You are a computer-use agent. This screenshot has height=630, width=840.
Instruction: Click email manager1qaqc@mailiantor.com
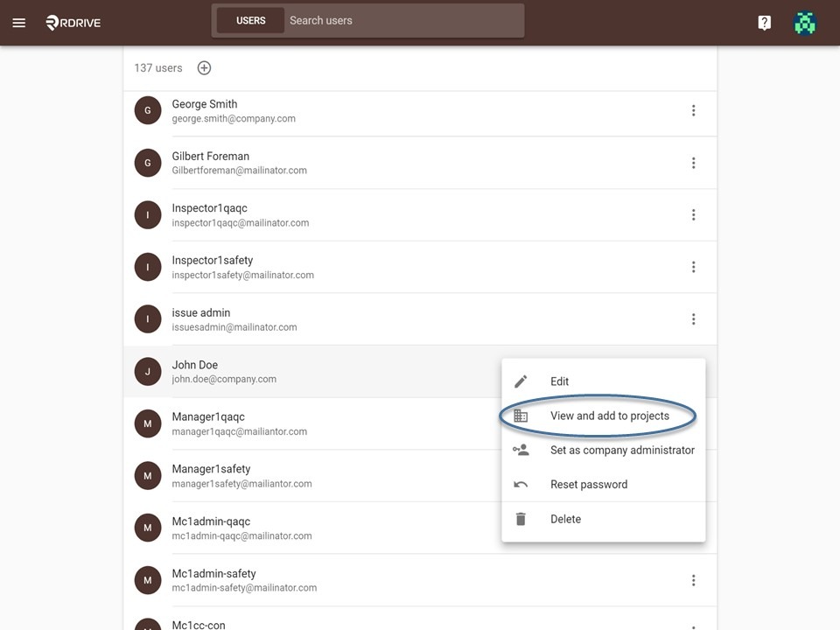[240, 431]
